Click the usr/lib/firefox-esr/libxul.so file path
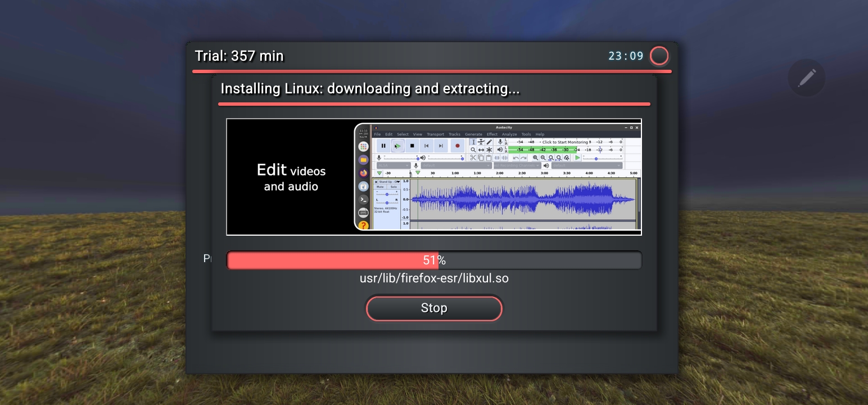The image size is (868, 405). (433, 278)
